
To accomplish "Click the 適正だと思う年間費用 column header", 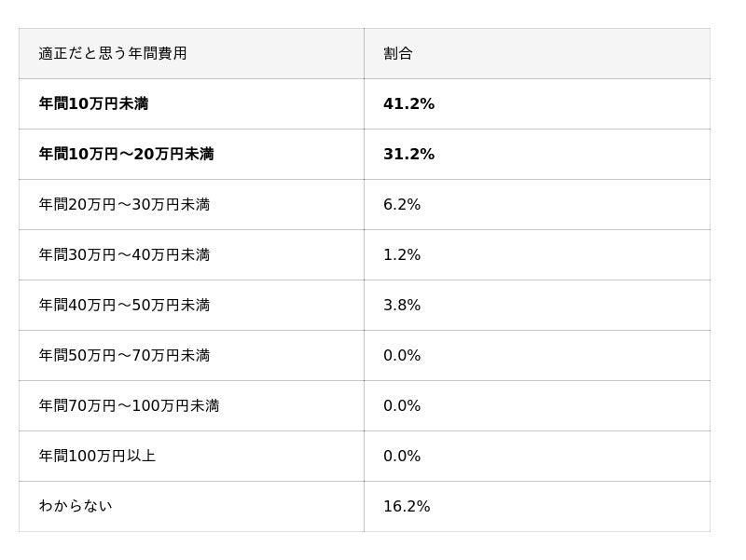I will point(113,54).
